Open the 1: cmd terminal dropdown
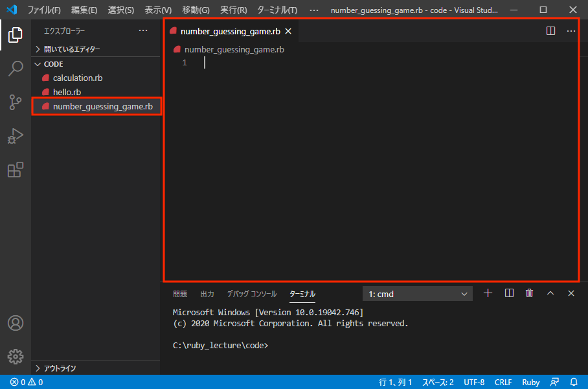Viewport: 588px width, 389px height. click(x=418, y=294)
